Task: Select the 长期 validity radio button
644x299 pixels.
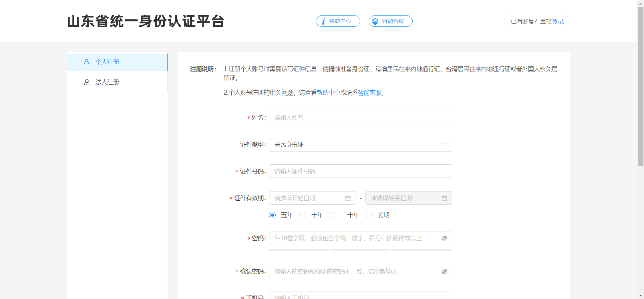Action: coord(369,215)
